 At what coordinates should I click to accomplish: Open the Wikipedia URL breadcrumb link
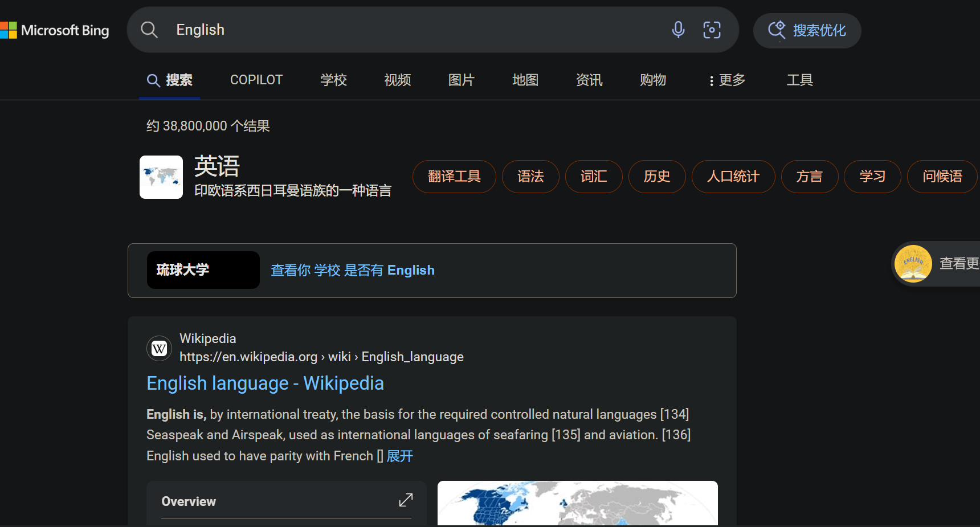[321, 357]
